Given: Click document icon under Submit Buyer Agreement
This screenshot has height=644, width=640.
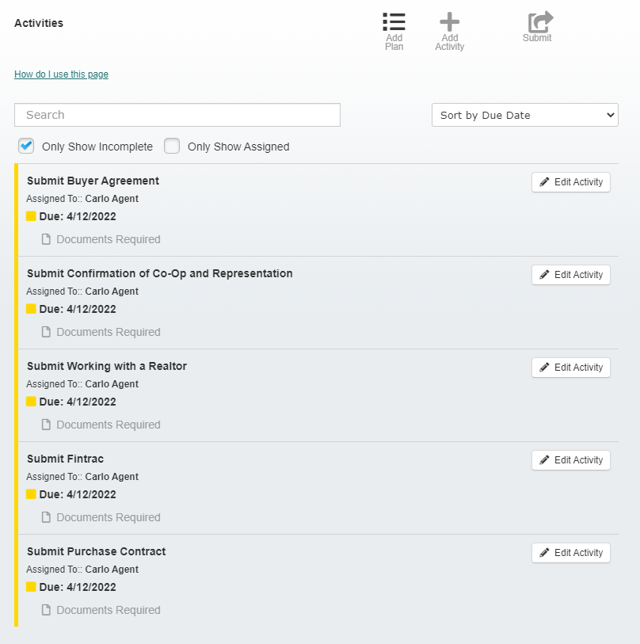Looking at the screenshot, I should pyautogui.click(x=46, y=240).
